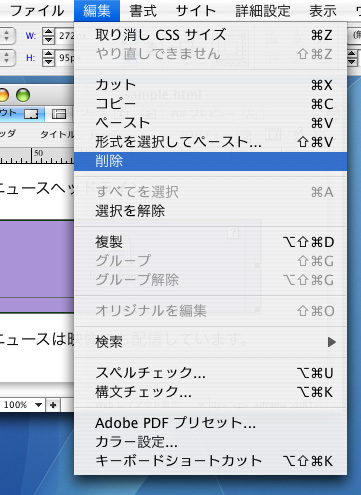Choose カット from the menu
Viewport: 361px width, 495px height.
click(210, 85)
